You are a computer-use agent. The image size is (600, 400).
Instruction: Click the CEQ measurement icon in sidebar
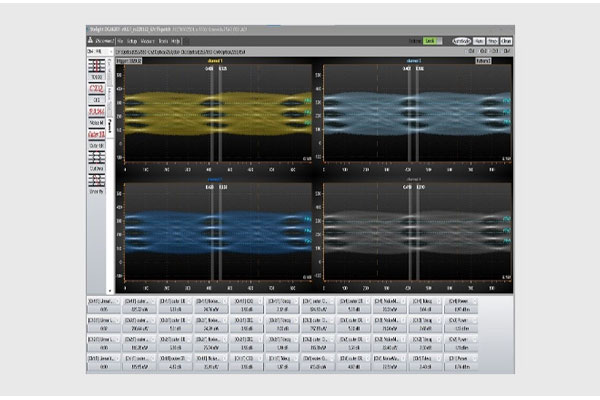point(96,89)
